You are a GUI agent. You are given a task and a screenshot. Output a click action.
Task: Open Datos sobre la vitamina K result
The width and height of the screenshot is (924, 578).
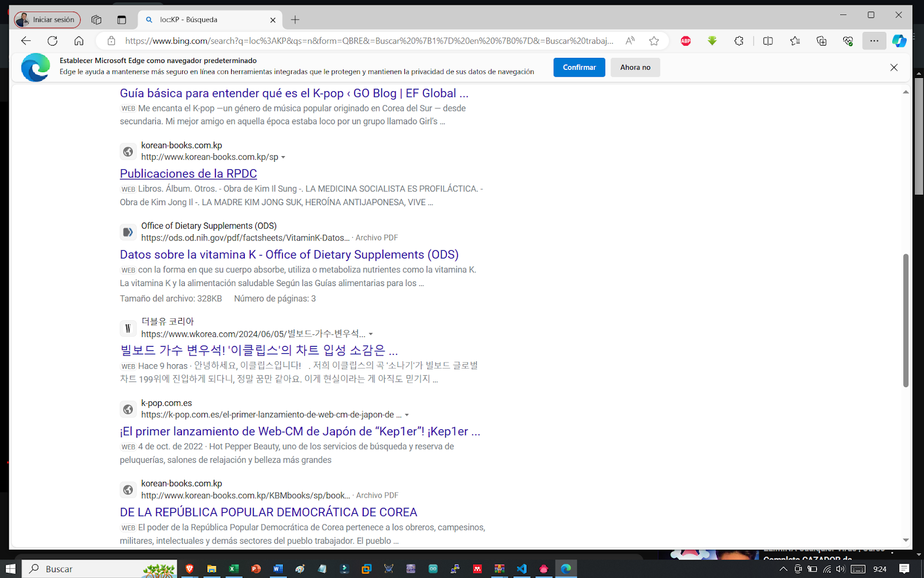(x=289, y=254)
